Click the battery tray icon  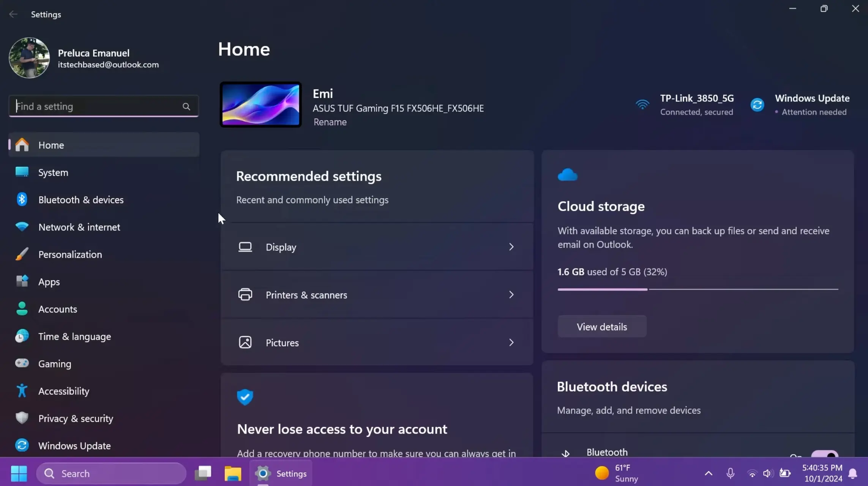(x=785, y=473)
